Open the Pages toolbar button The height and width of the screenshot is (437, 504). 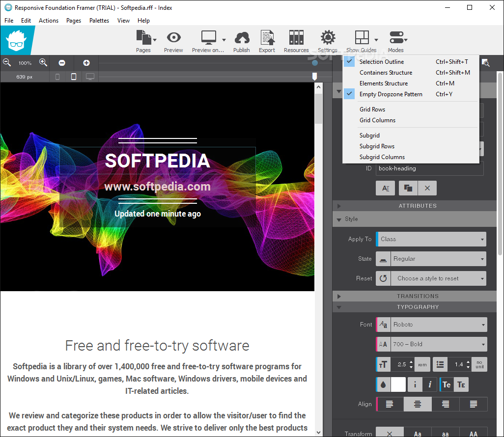click(143, 41)
